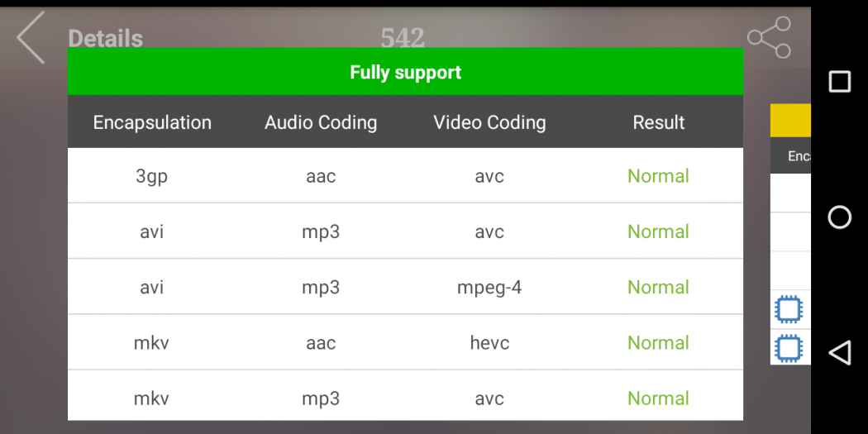Tap Normal result in hevc row

(x=658, y=342)
